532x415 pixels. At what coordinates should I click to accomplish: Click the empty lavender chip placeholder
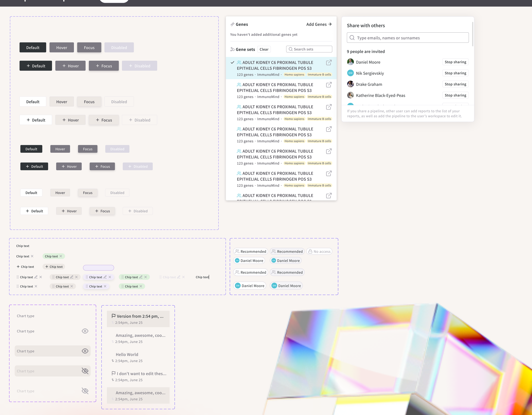(98, 268)
